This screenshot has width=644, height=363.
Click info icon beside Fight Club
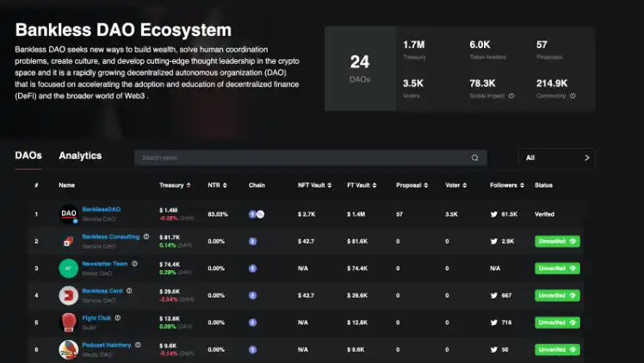(x=117, y=318)
